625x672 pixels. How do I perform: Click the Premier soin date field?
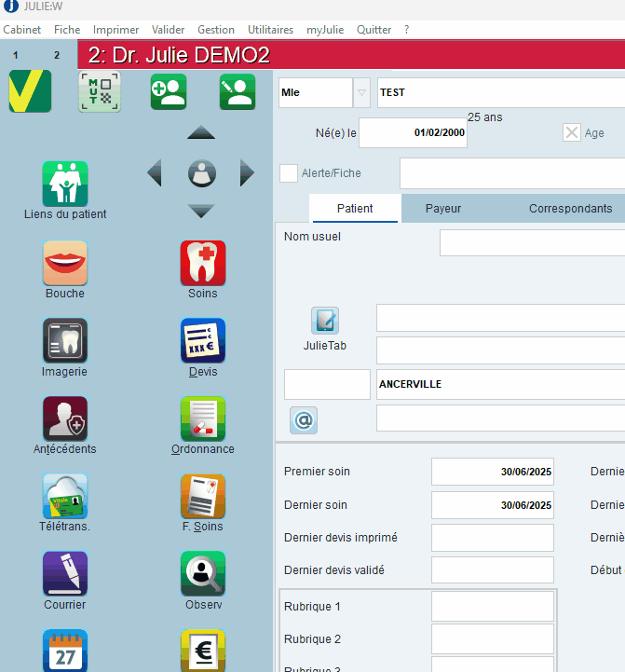493,472
